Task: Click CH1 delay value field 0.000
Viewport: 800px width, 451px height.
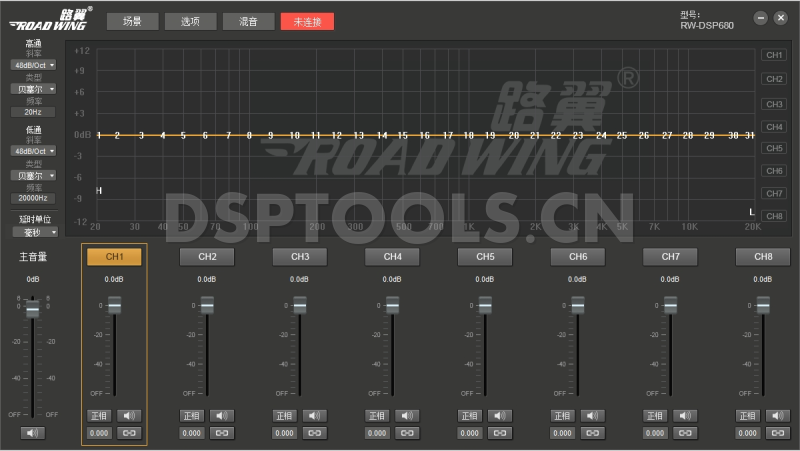Action: [99, 433]
